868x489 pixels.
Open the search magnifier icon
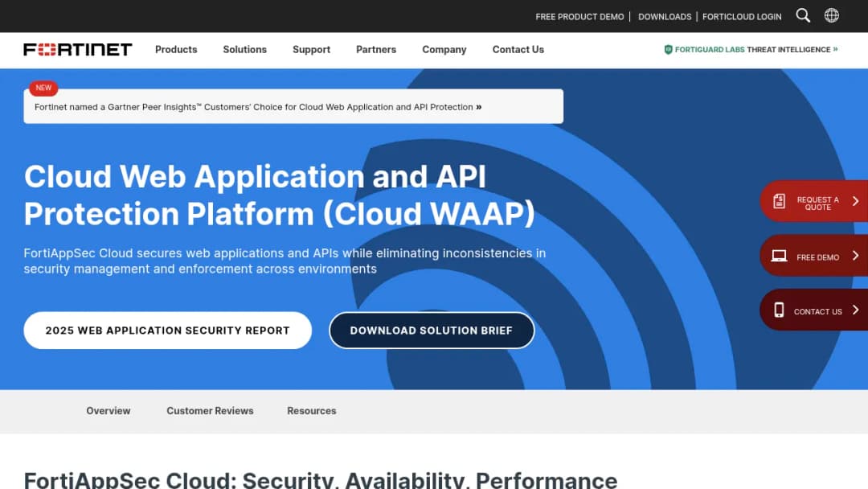803,15
